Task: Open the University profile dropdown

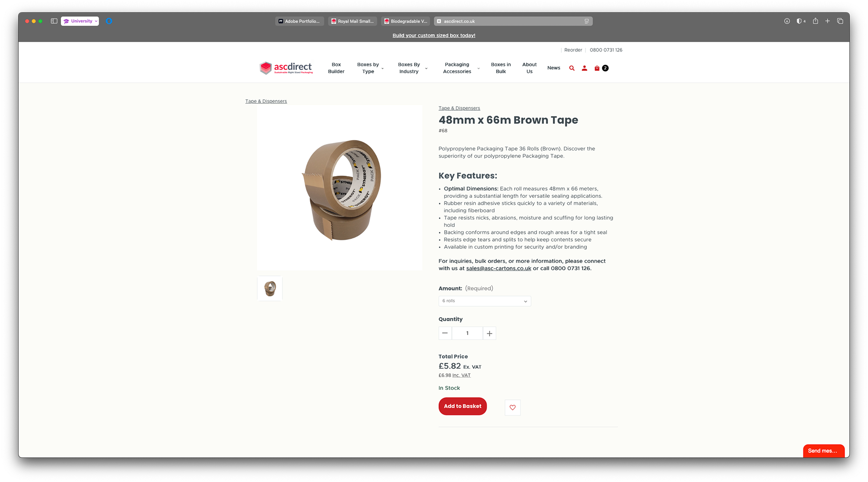Action: (80, 21)
